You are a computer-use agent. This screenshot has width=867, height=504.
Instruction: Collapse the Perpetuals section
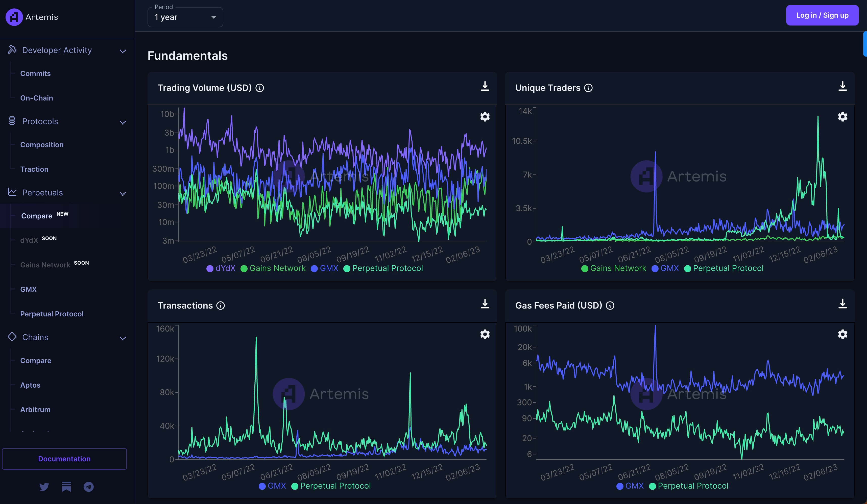click(x=123, y=194)
